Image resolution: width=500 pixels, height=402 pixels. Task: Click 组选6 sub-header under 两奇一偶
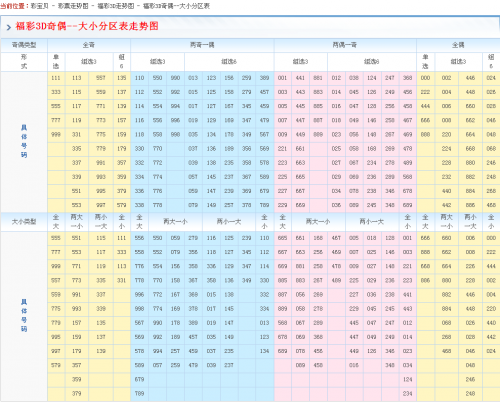[x=229, y=61]
